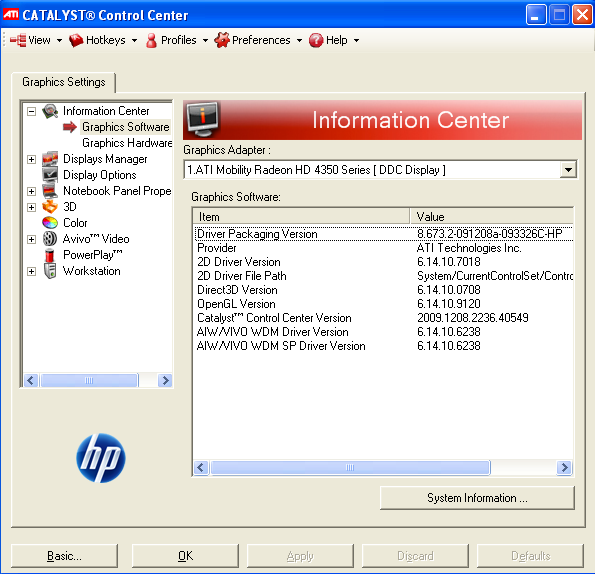Click the Defaults button

coord(530,556)
